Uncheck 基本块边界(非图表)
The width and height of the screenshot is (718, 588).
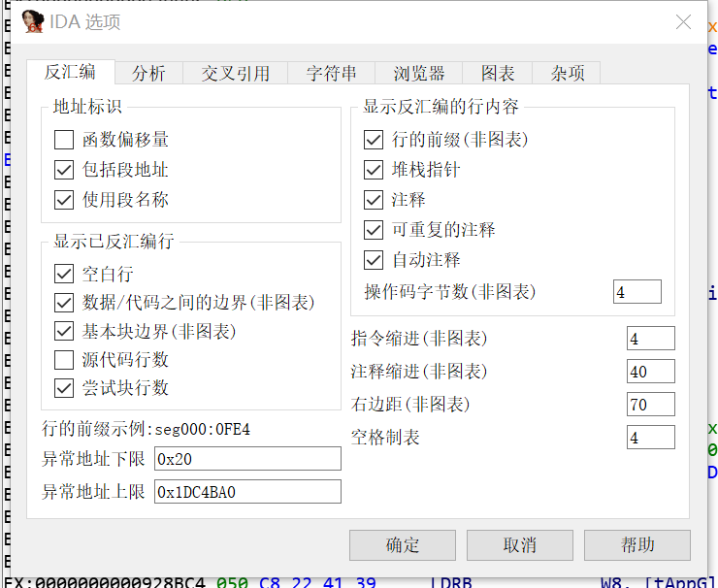point(64,331)
